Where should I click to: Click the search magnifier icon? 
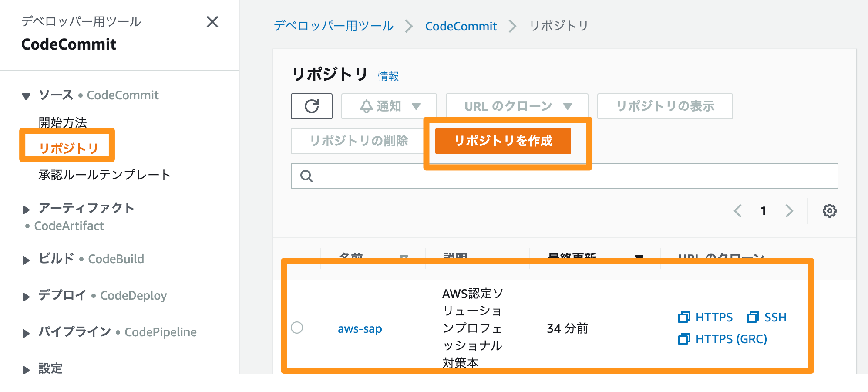tap(306, 176)
